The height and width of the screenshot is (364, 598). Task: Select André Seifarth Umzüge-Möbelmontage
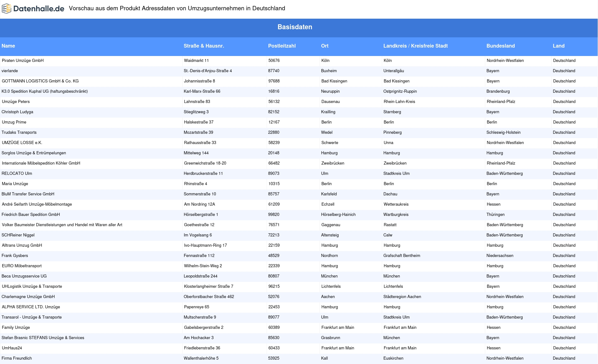click(x=37, y=204)
